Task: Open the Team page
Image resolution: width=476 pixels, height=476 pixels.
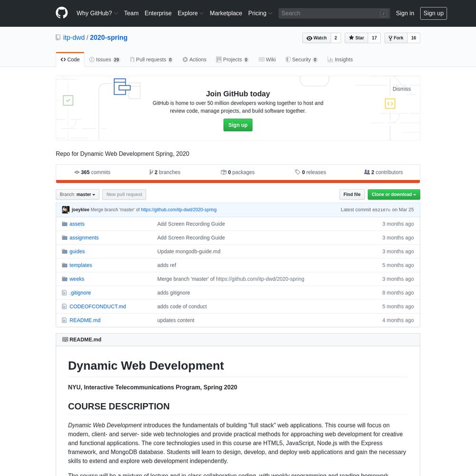Action: tap(131, 13)
